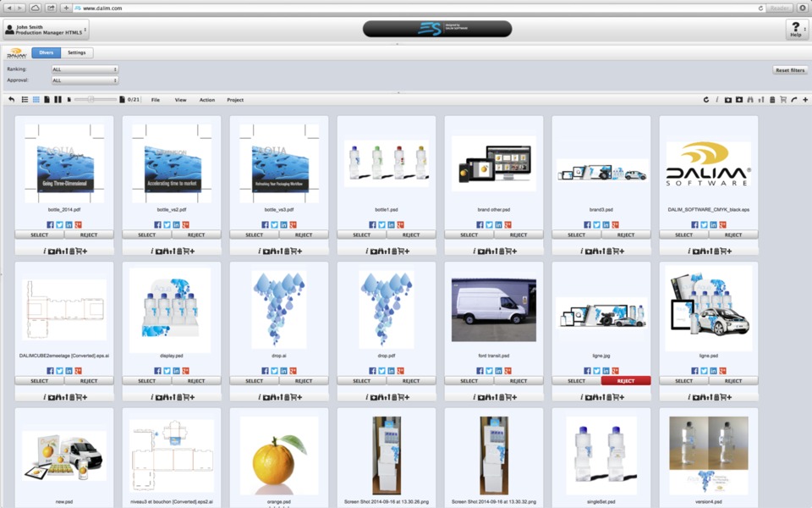The height and width of the screenshot is (508, 812).
Task: Share DALIM_SOFTWARE_CMYK_black.eps on Twitter
Action: (704, 225)
